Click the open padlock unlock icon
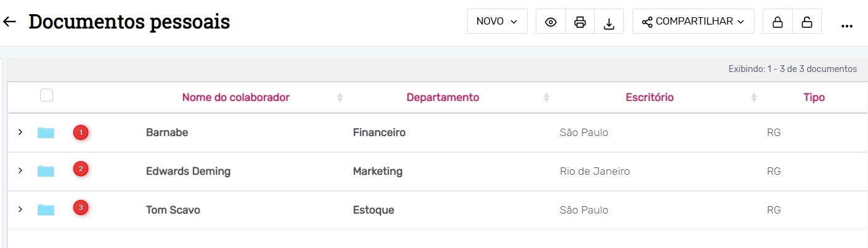868x248 pixels. (x=806, y=22)
